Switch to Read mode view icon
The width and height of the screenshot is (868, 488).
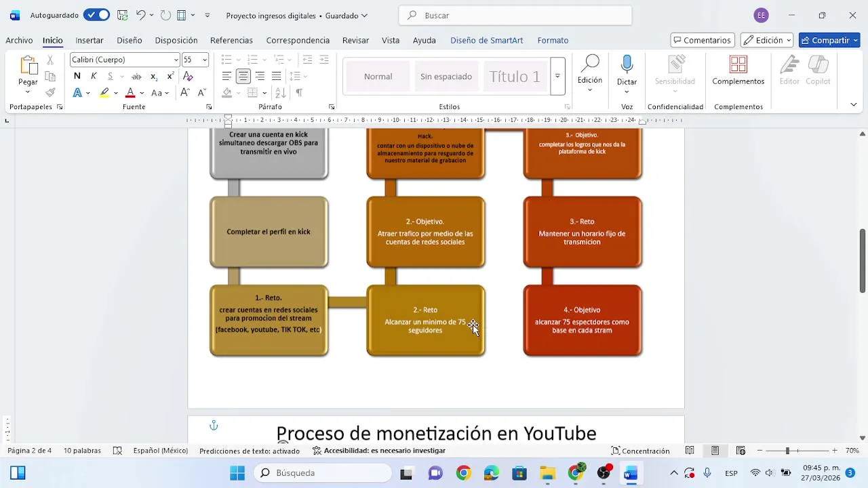coord(690,451)
